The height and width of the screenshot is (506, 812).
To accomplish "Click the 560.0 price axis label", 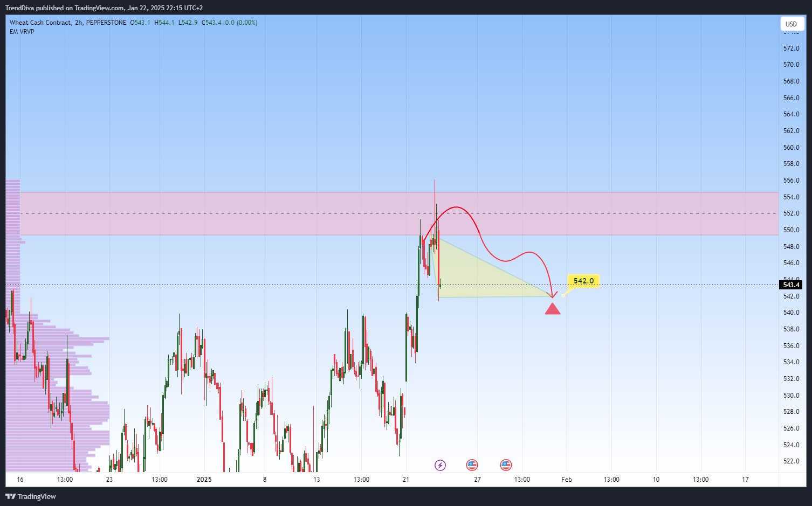I will tap(791, 148).
